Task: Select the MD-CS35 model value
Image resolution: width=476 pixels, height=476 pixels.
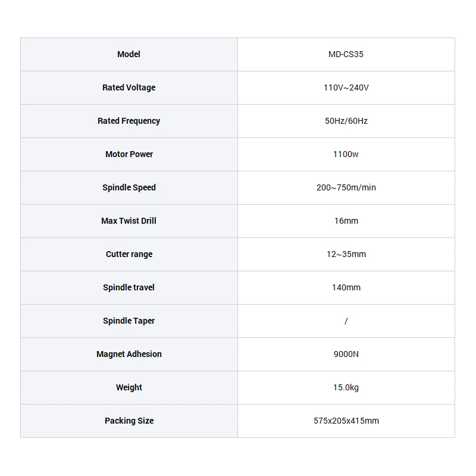Action: [x=346, y=54]
